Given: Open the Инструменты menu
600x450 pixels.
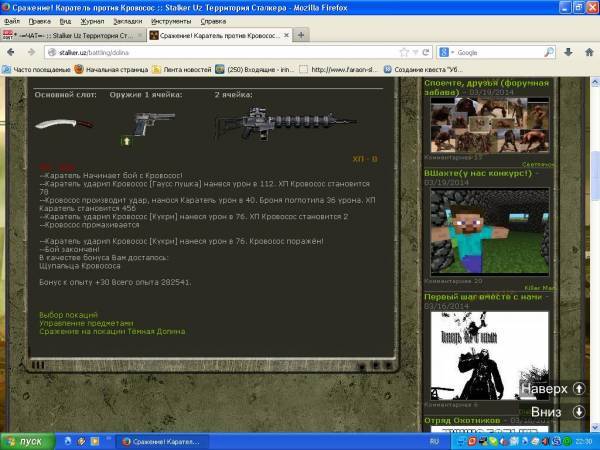Looking at the screenshot, I should pyautogui.click(x=172, y=20).
